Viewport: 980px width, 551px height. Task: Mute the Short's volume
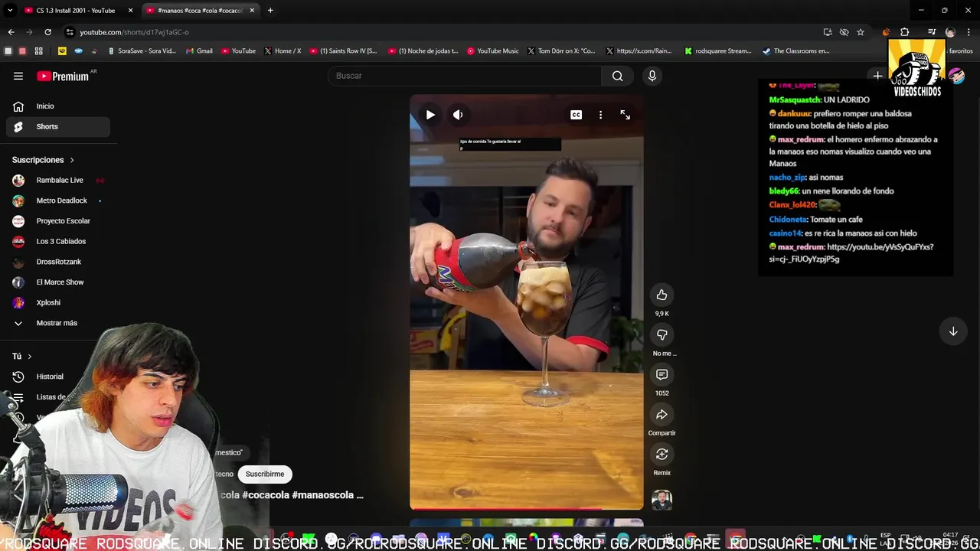tap(458, 115)
